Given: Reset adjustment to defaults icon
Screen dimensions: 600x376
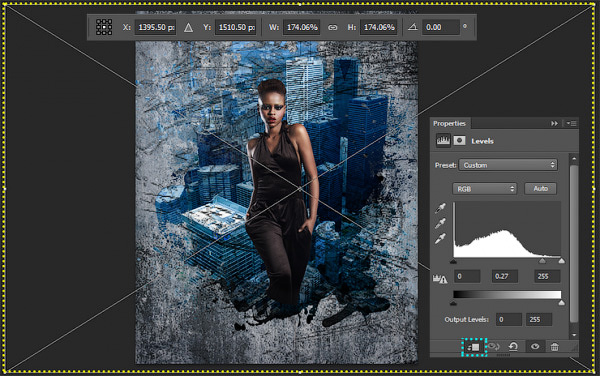Looking at the screenshot, I should [x=513, y=347].
